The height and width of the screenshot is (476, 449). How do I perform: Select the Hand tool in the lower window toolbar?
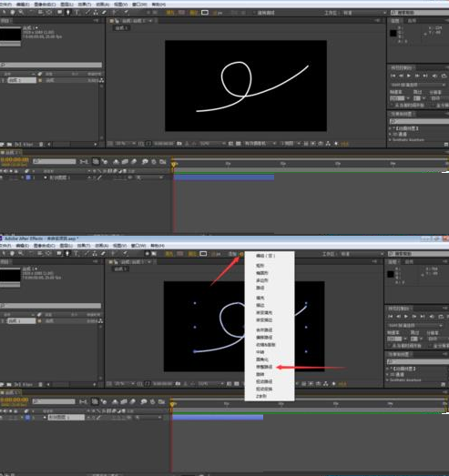click(12, 253)
